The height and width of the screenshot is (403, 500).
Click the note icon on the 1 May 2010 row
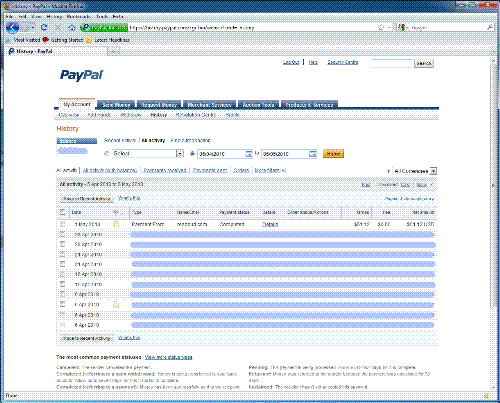[x=116, y=224]
